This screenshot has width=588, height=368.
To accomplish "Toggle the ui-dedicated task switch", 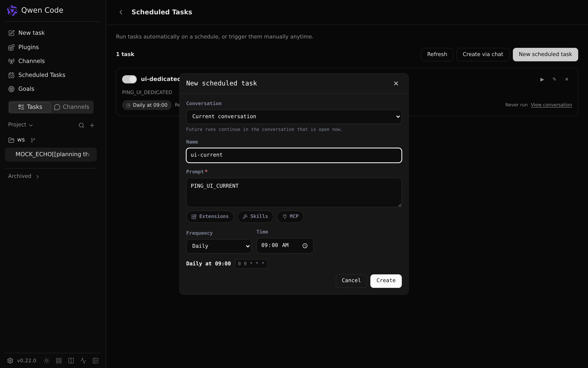I will tap(129, 79).
